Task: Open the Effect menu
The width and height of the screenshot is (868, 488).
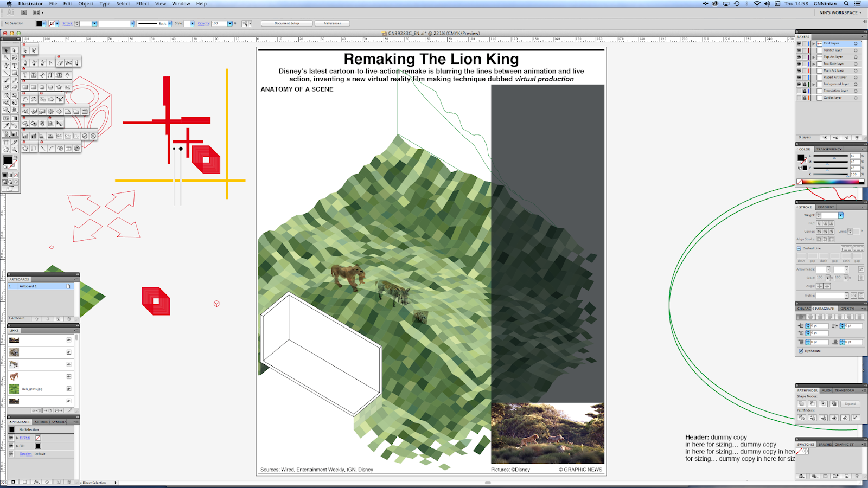Action: (142, 4)
